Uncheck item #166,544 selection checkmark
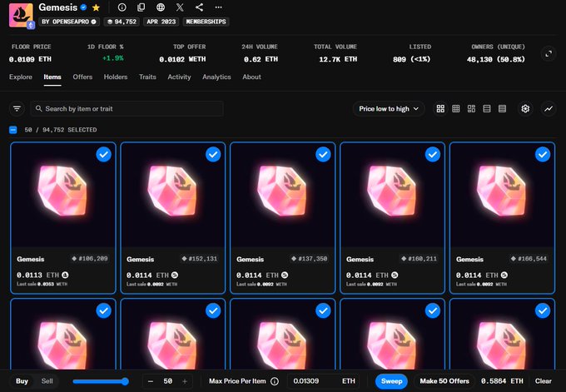Screen dimensions: 566x392 coord(543,155)
